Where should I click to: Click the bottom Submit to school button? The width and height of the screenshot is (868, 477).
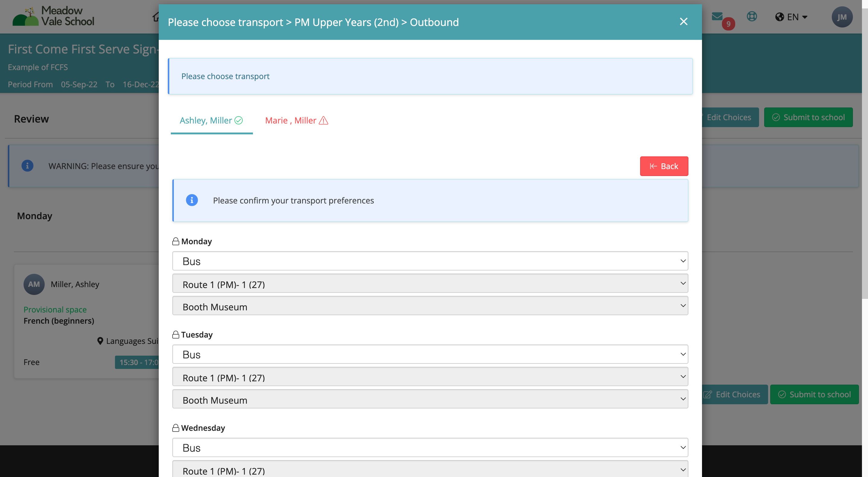814,394
